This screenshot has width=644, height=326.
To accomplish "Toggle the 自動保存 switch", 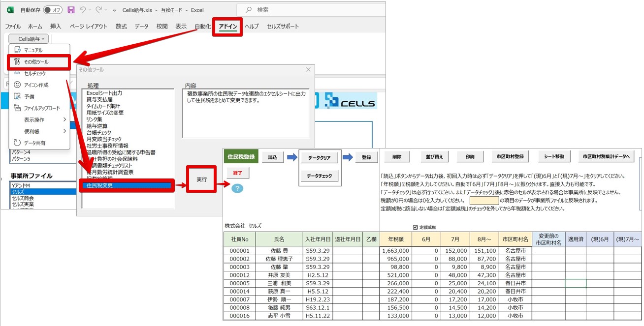I will click(x=53, y=10).
